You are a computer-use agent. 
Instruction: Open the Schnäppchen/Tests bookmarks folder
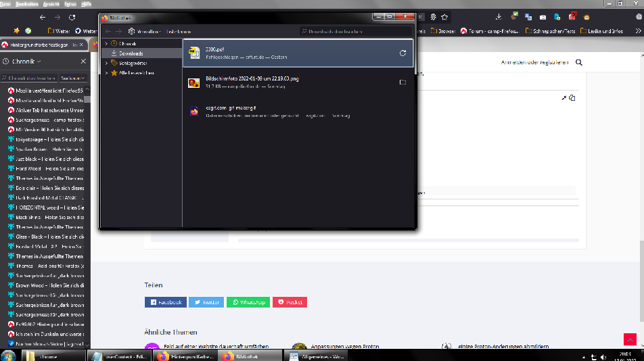[551, 31]
